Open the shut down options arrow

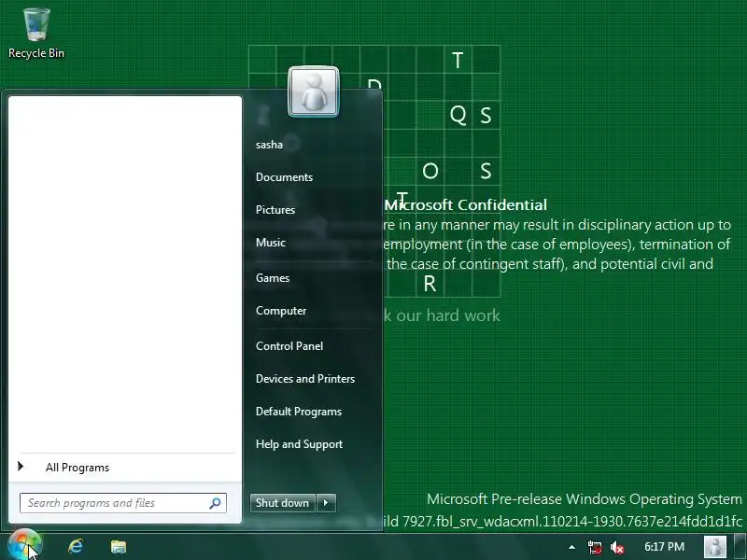326,503
